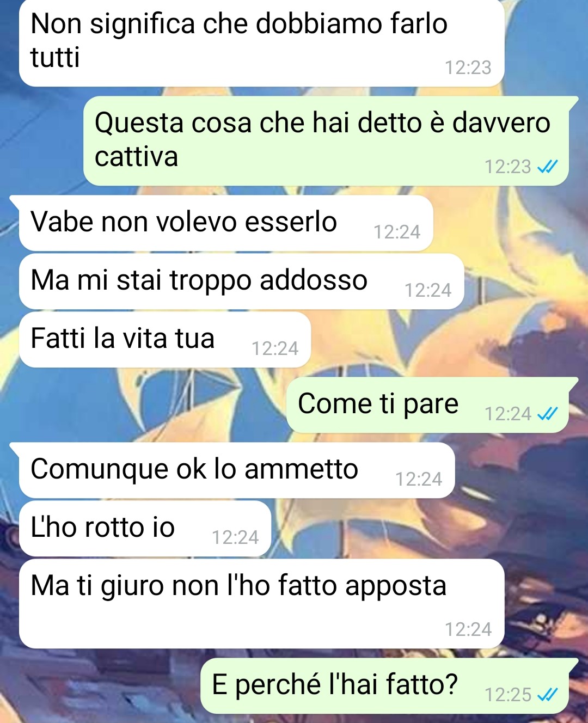The width and height of the screenshot is (588, 723).
Task: Tap the 12:23 timestamp on 'Non significa' message
Action: tap(468, 68)
